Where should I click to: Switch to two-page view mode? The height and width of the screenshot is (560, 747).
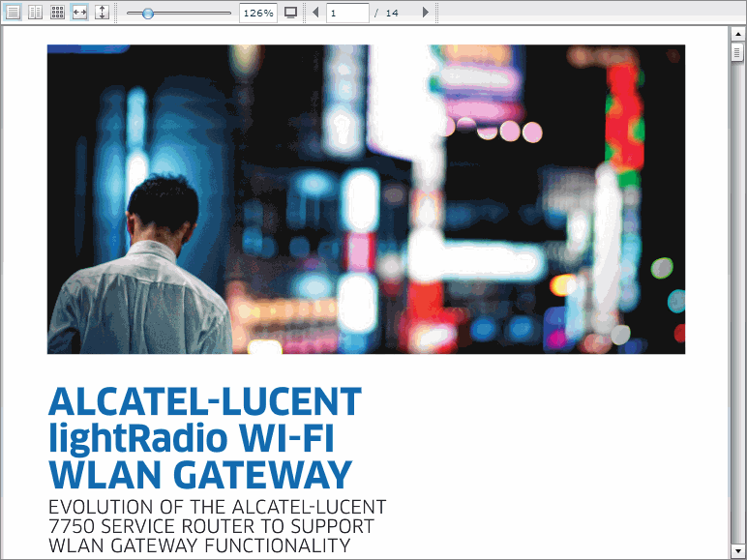click(35, 13)
